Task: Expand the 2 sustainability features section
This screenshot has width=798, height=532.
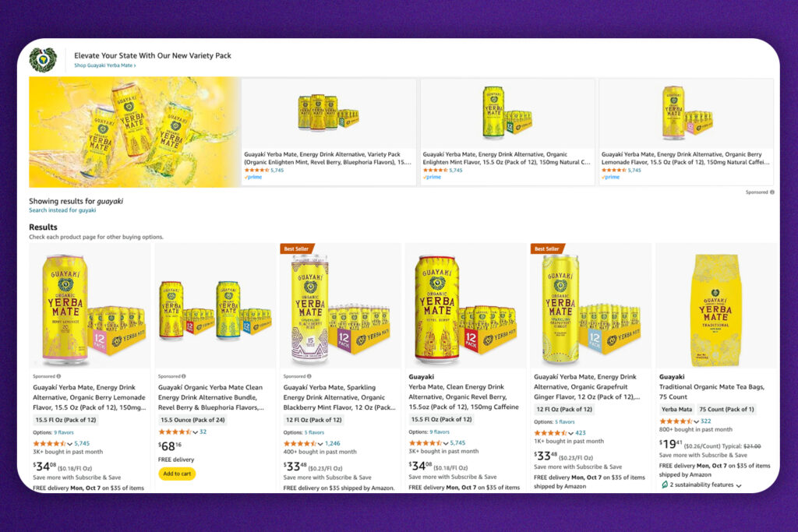Action: pyautogui.click(x=738, y=485)
